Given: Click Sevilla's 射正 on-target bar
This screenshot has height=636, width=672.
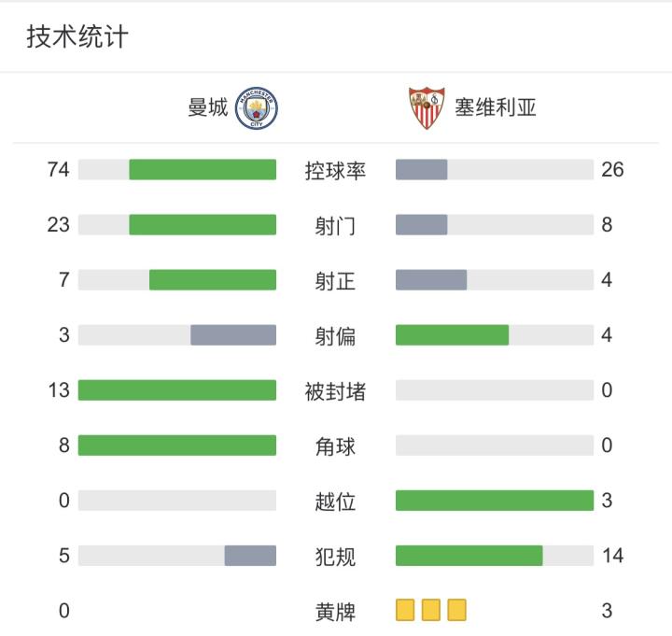Looking at the screenshot, I should tap(431, 280).
